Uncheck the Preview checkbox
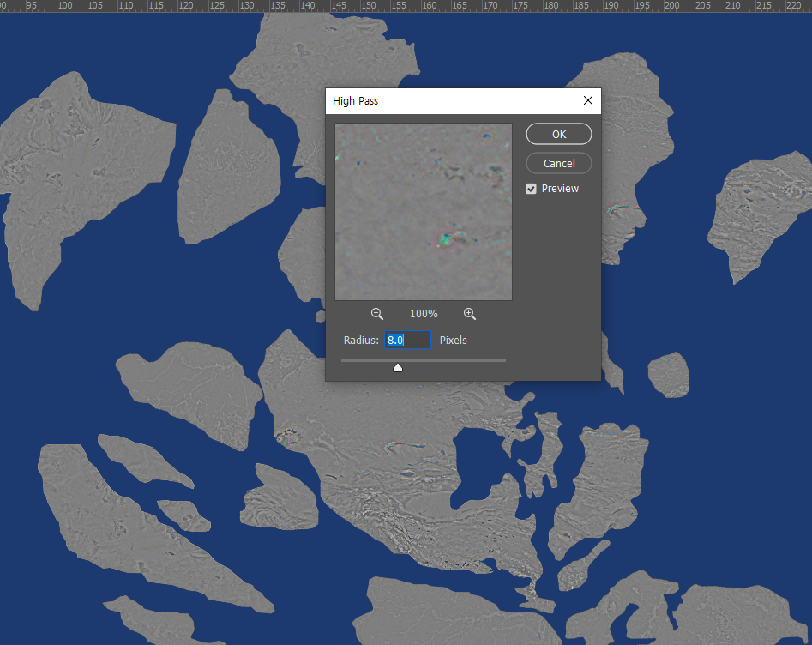Screen dimensions: 812x645 pyautogui.click(x=531, y=189)
